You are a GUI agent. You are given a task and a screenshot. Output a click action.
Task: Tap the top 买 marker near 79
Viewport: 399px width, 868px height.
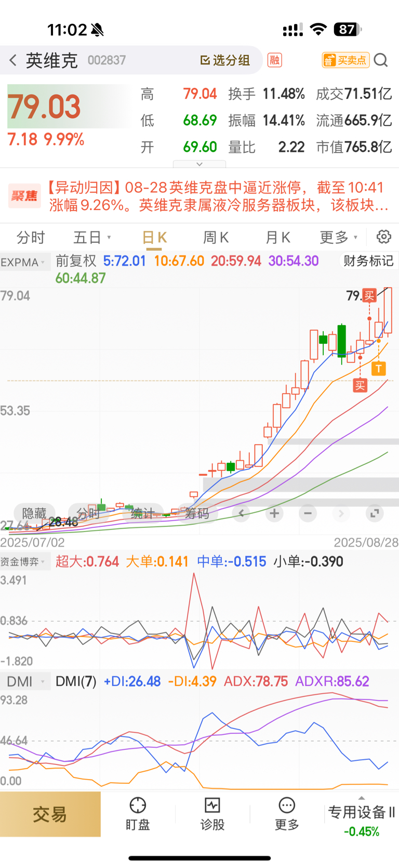(x=369, y=296)
